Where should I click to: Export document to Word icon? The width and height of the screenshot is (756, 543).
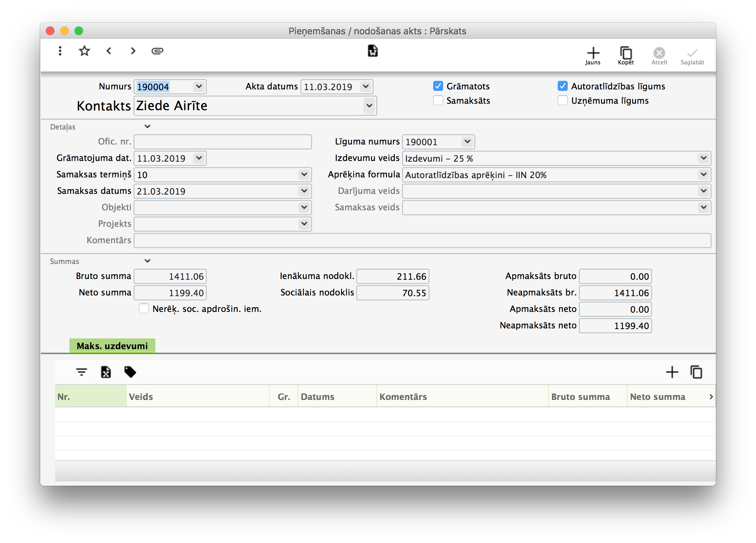[x=373, y=51]
